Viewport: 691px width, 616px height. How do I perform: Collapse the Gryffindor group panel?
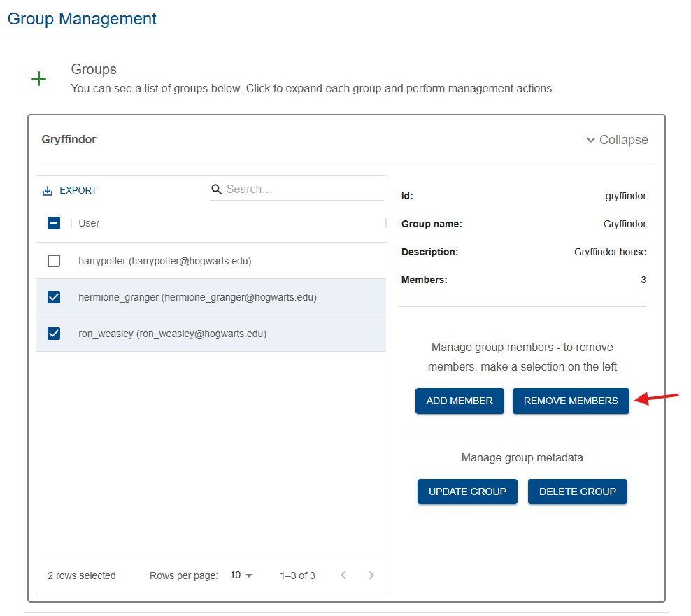617,140
